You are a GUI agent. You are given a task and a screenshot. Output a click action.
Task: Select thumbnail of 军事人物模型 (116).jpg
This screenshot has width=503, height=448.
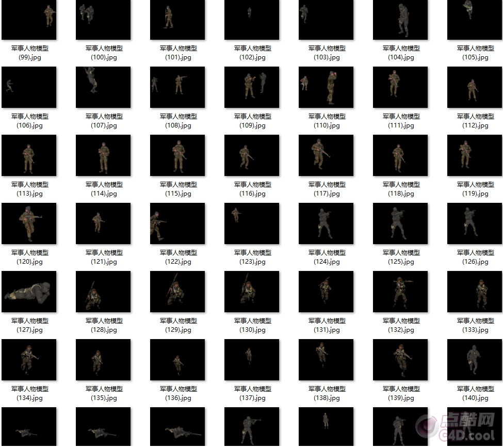pyautogui.click(x=252, y=155)
